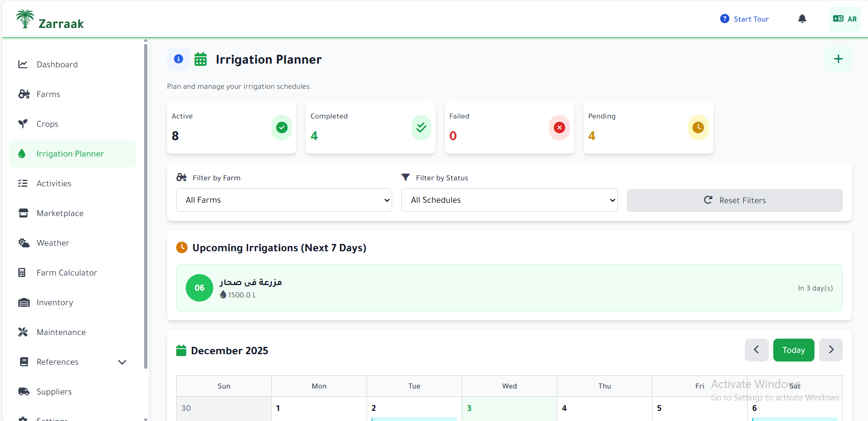Click the Irrigation Planner info badge
Image resolution: width=868 pixels, height=421 pixels.
pyautogui.click(x=178, y=59)
